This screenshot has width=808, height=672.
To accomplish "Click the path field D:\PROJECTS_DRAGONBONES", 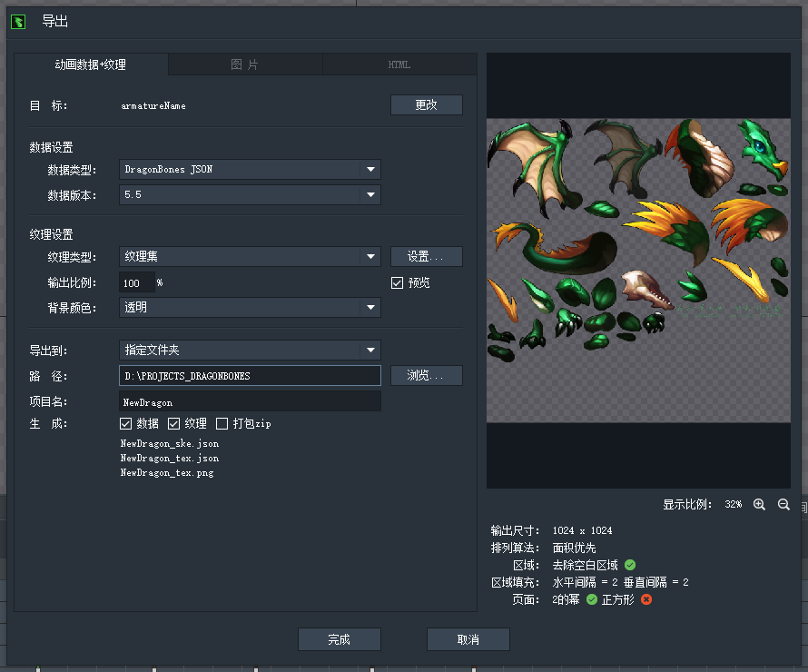I will tap(250, 376).
